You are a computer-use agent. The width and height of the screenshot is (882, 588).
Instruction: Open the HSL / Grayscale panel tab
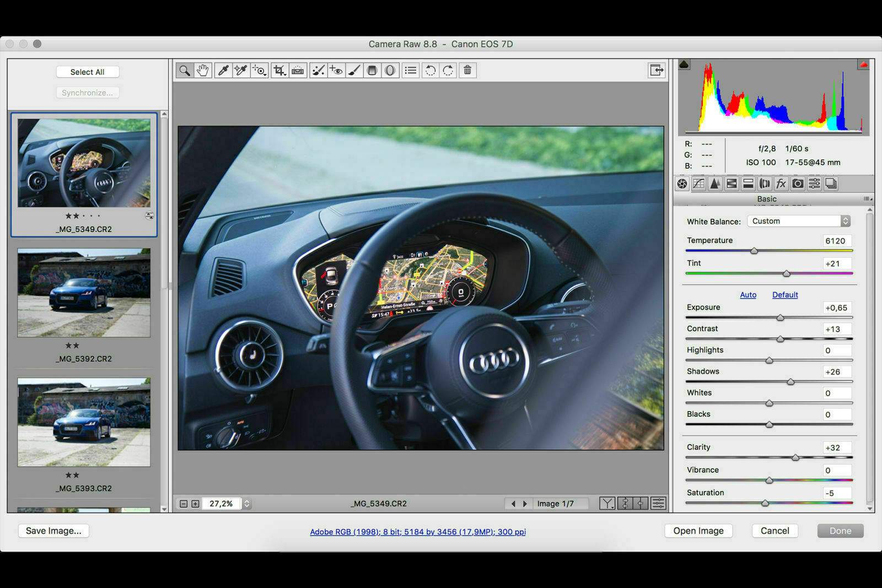coord(732,184)
